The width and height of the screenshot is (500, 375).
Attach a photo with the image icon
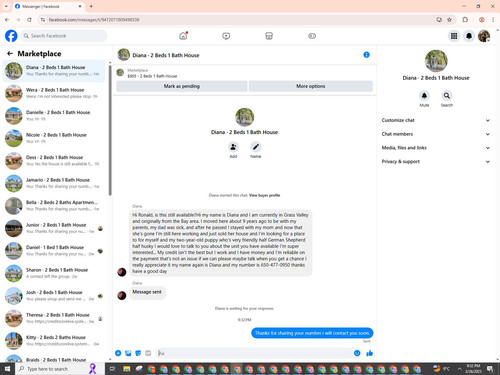point(128,353)
